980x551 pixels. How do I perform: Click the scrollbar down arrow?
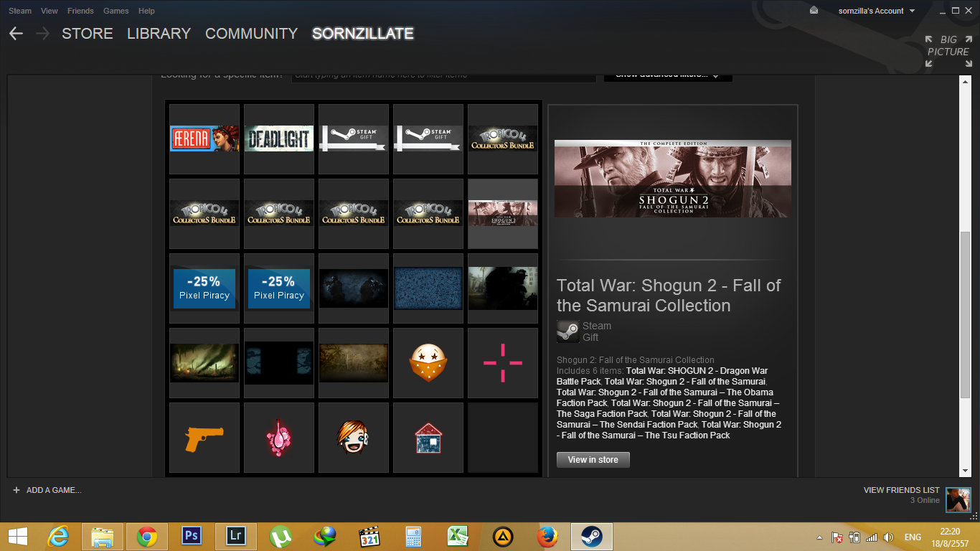click(965, 471)
